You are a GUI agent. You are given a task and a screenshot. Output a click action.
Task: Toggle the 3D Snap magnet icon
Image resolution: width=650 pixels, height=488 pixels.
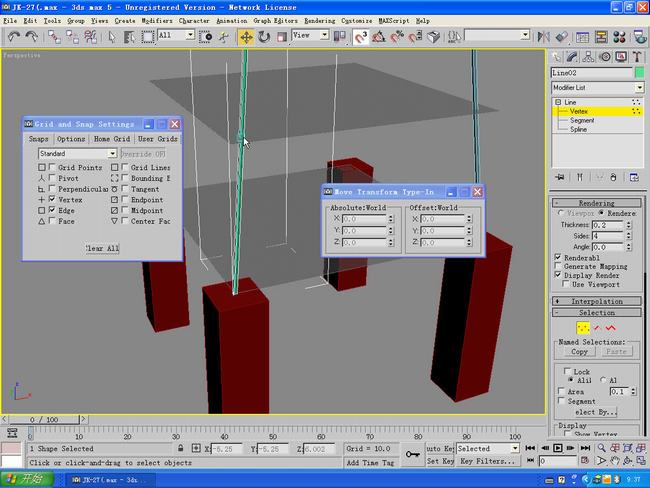click(361, 37)
